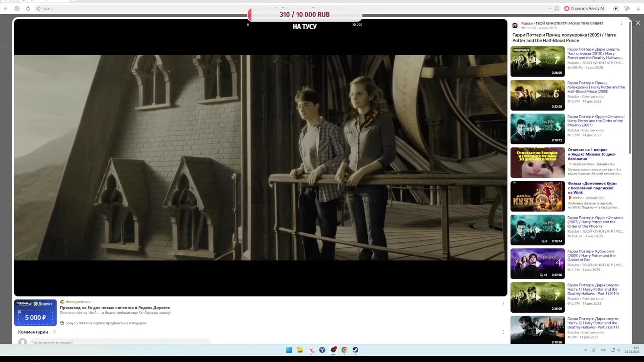Click the music.yandex source label
The height and width of the screenshot is (362, 644).
tap(584, 164)
